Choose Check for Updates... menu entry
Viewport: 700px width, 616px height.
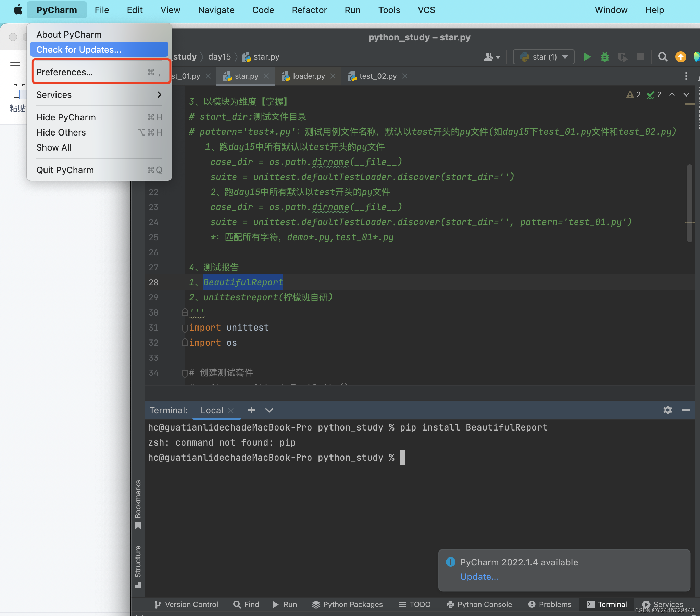click(x=79, y=50)
